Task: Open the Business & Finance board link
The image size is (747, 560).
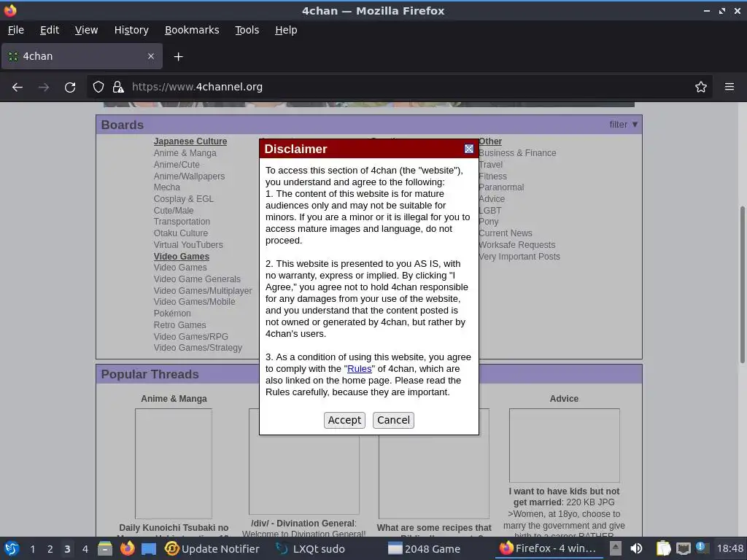Action: click(517, 153)
